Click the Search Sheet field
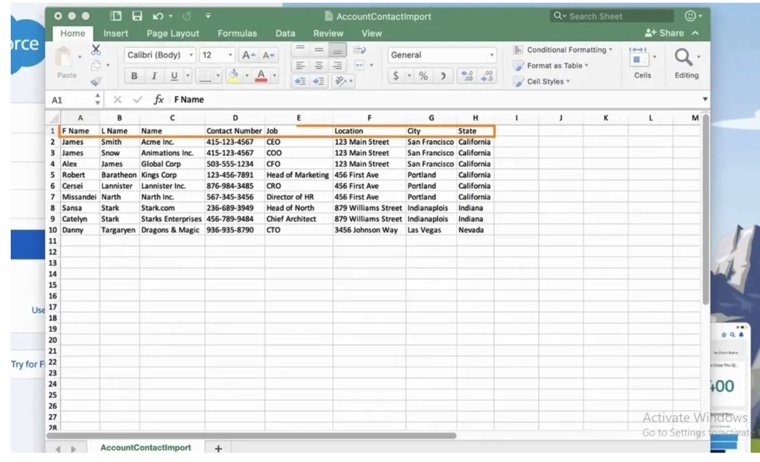Screen dimensions: 760x462 click(x=612, y=16)
